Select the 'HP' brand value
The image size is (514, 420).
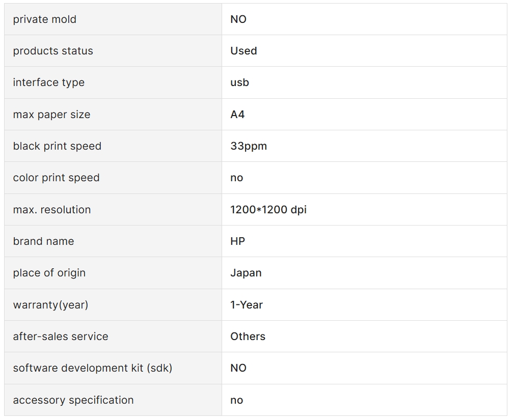click(238, 241)
